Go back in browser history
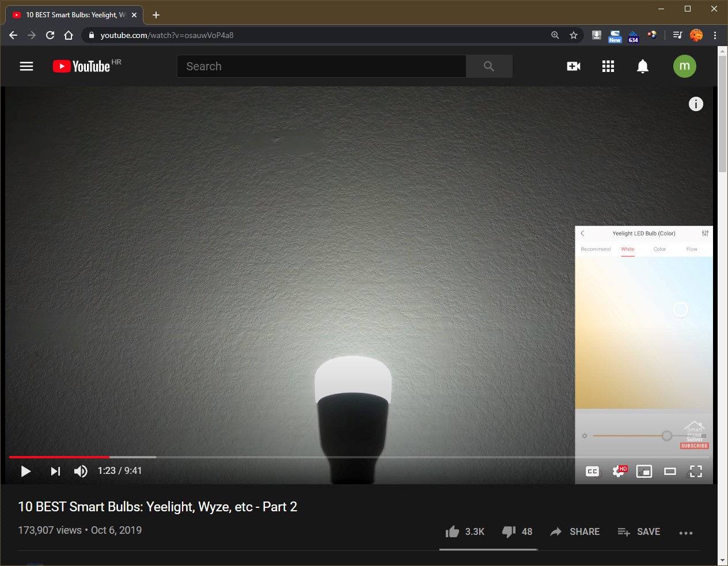The width and height of the screenshot is (728, 566). [x=13, y=35]
